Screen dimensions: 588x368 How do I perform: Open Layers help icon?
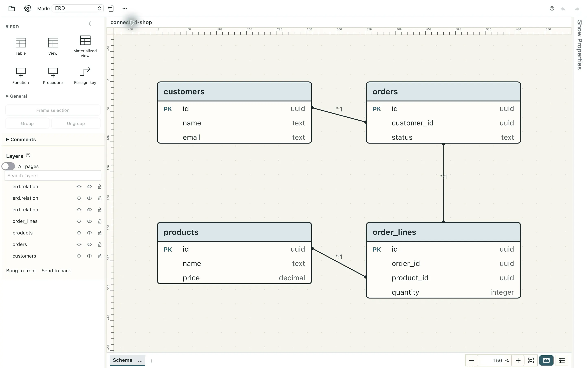coord(28,155)
